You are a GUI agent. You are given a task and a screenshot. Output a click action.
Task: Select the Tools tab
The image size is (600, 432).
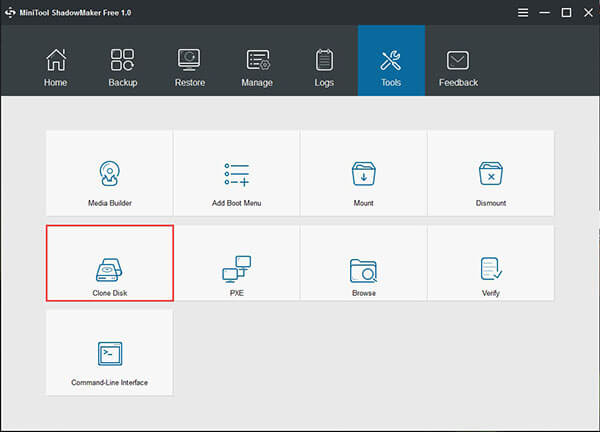point(391,60)
